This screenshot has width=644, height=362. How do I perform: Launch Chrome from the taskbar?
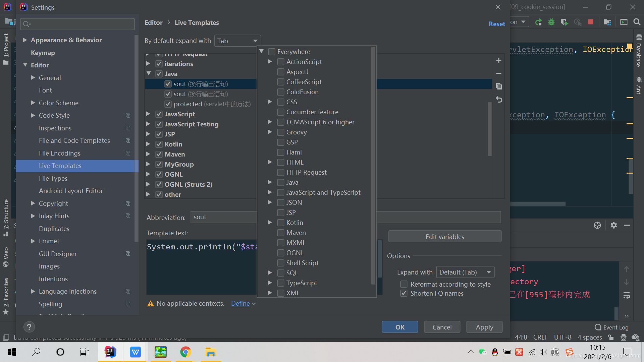coord(185,352)
